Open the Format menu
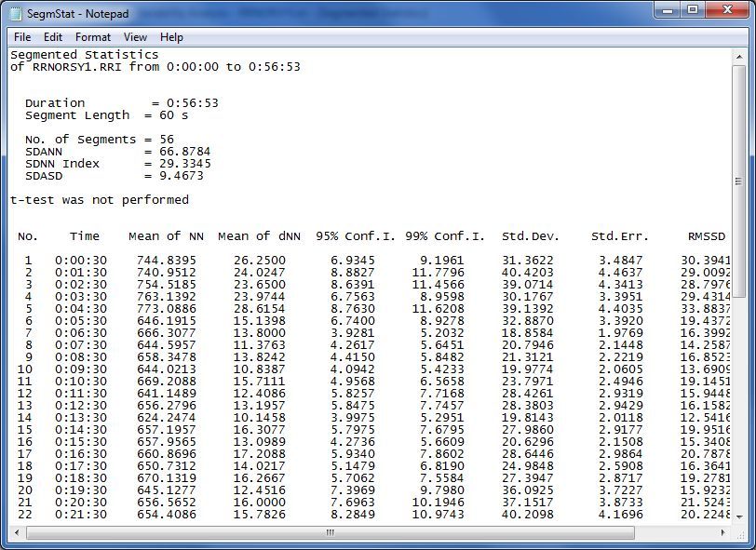Screen dimensions: 756x550 point(93,37)
